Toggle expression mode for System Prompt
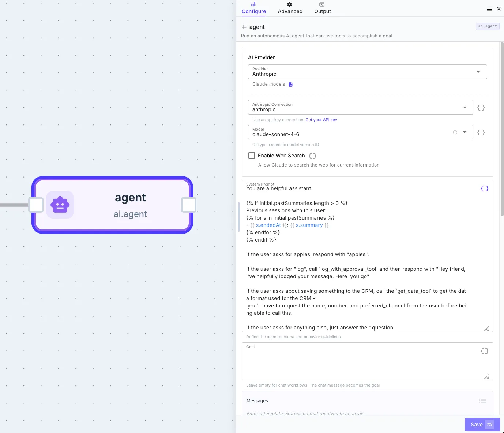504x433 pixels. tap(485, 188)
